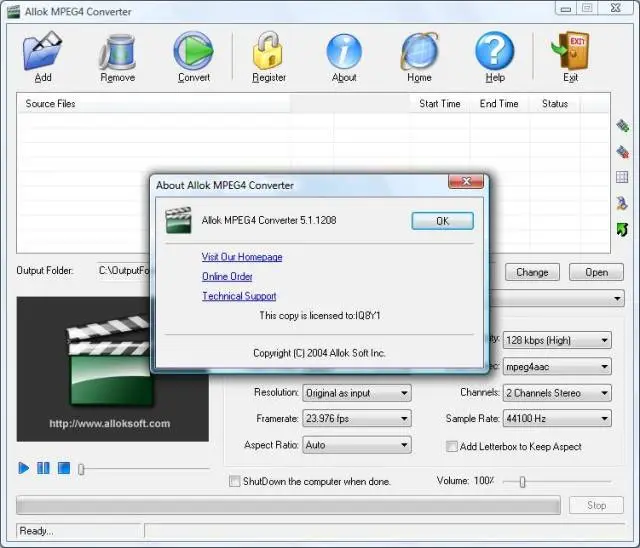Click the Copyright 2004 Allok Soft text
The width and height of the screenshot is (640, 548).
pyautogui.click(x=319, y=353)
